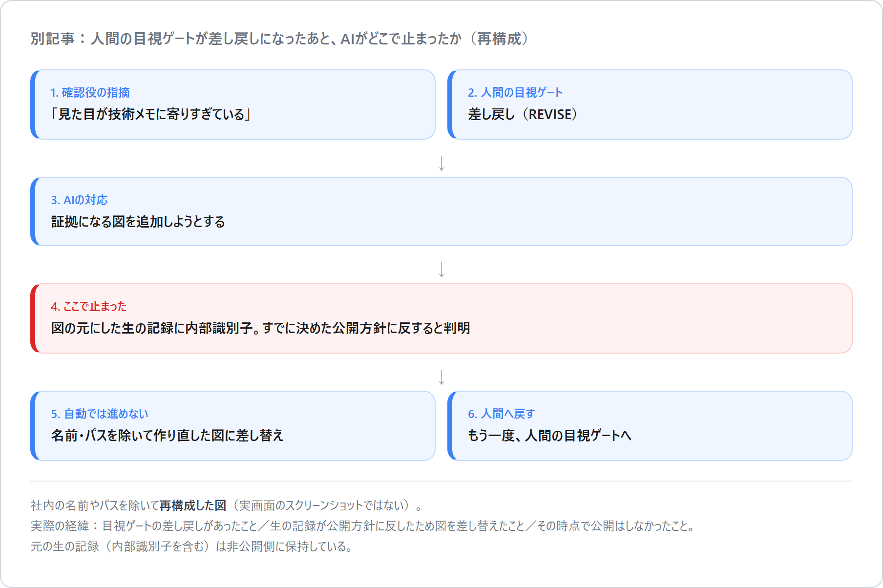The image size is (883, 588).
Task: Click the footnote line starting '元の生の記録'
Action: click(x=192, y=546)
